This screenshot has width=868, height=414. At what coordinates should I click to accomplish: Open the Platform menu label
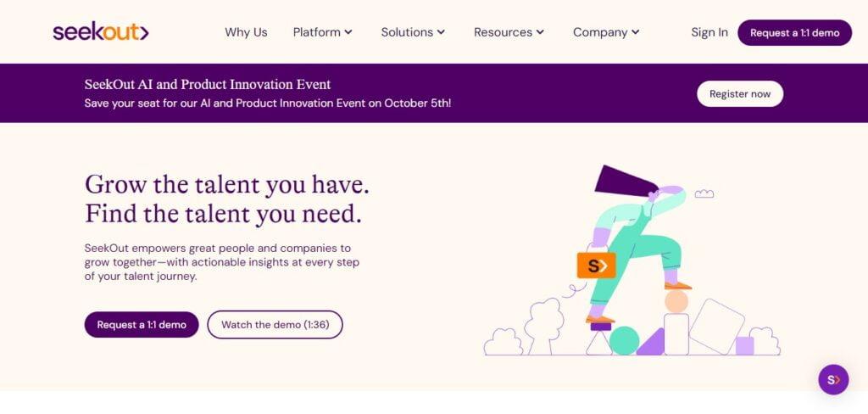(x=317, y=32)
